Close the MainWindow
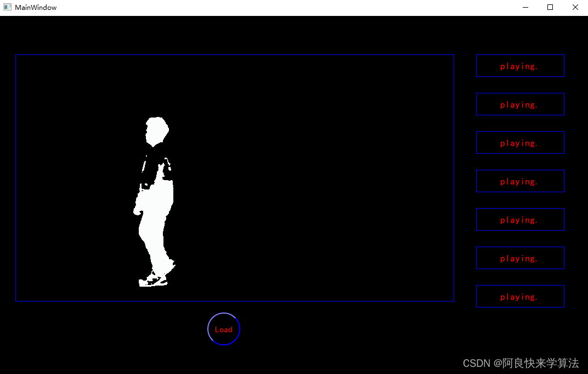 pyautogui.click(x=575, y=7)
